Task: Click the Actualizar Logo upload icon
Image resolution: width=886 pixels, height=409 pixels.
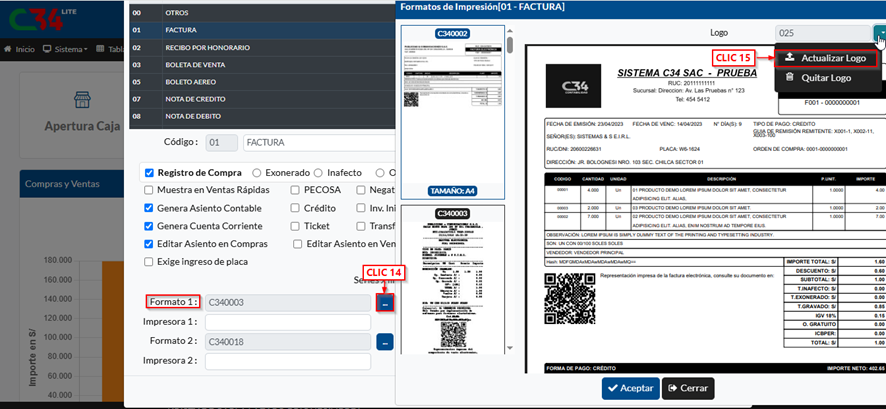Action: point(789,58)
